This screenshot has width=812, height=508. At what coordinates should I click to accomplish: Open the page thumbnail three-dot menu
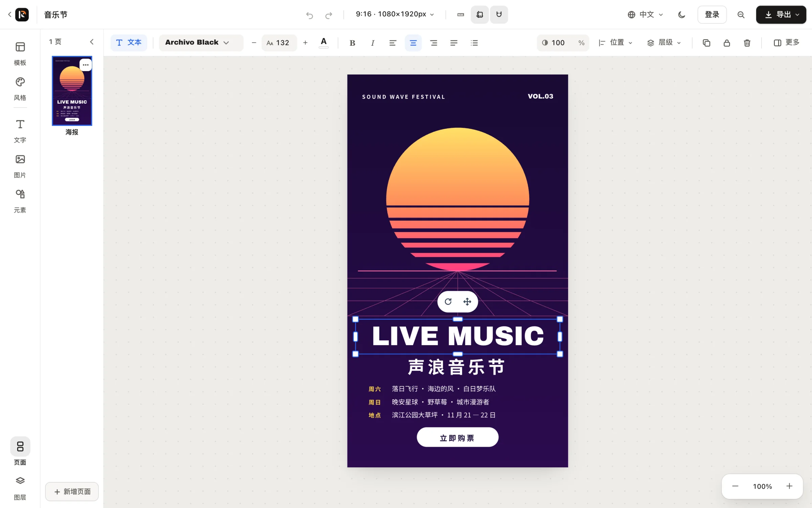point(86,65)
